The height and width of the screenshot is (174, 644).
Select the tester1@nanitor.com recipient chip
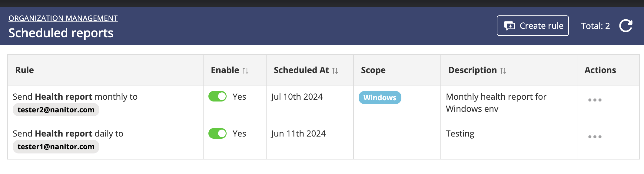56,147
